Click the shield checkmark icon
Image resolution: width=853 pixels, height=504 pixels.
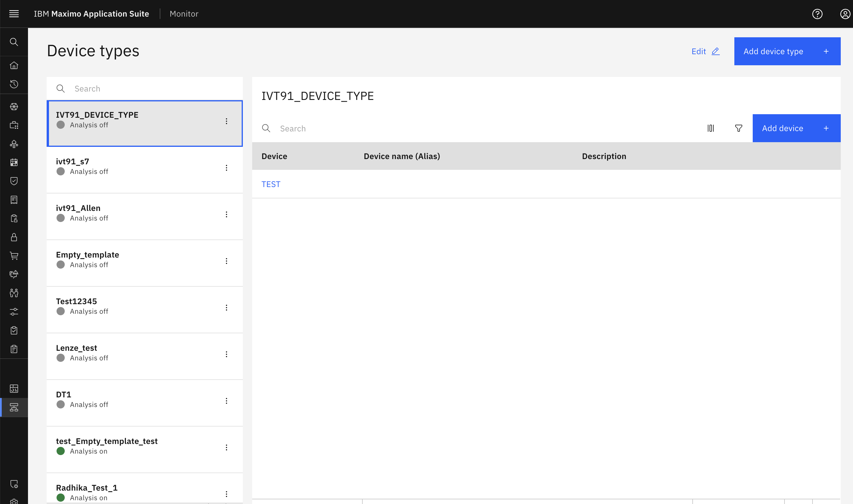click(14, 181)
